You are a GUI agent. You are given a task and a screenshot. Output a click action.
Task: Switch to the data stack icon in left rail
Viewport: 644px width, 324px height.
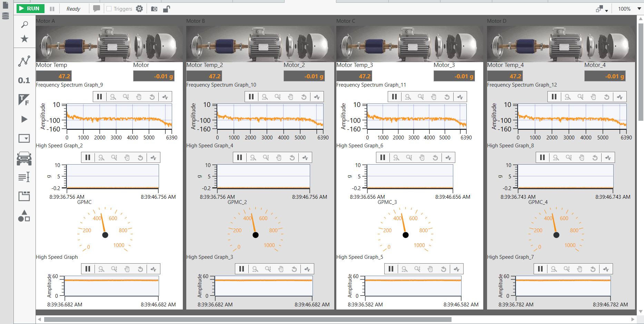(x=6, y=16)
